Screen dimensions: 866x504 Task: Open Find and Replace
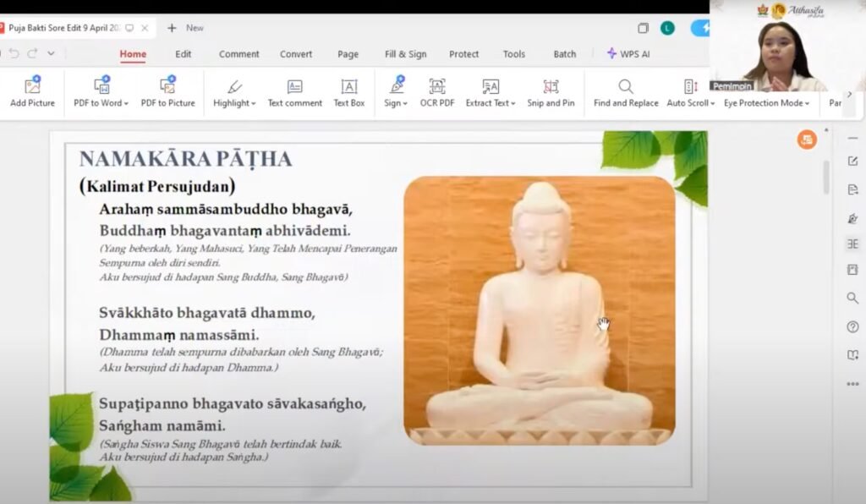pos(626,93)
